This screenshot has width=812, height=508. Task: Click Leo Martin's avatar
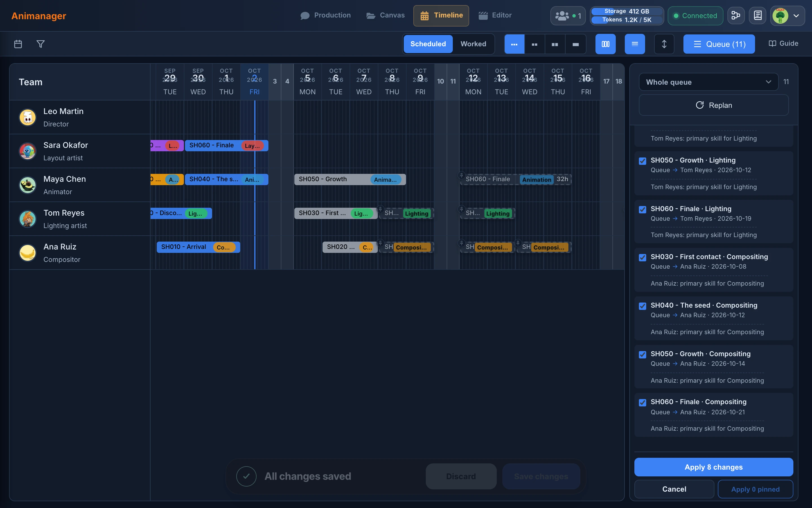28,117
